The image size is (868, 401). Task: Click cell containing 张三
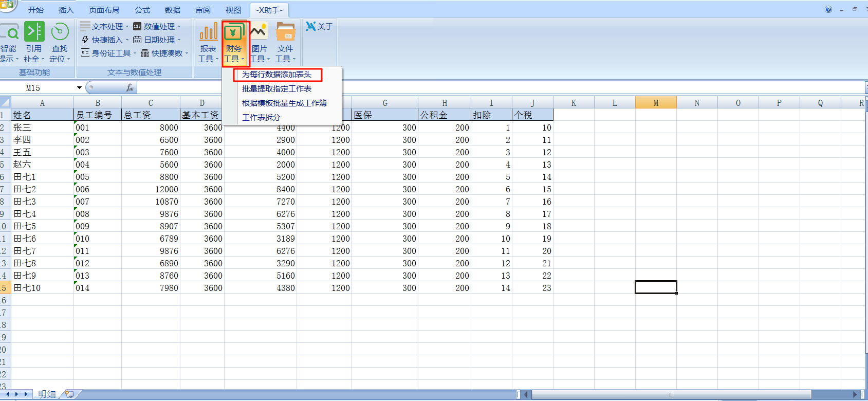pos(42,127)
